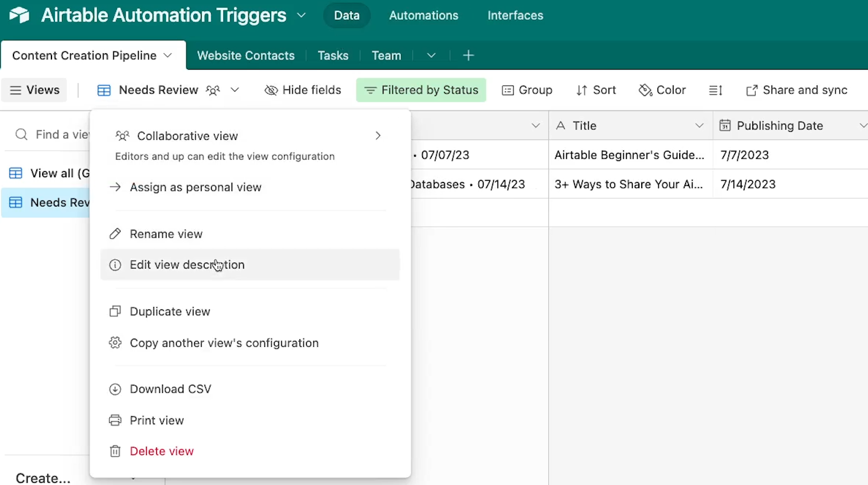Expand Content Creation Pipeline table menu

[168, 56]
